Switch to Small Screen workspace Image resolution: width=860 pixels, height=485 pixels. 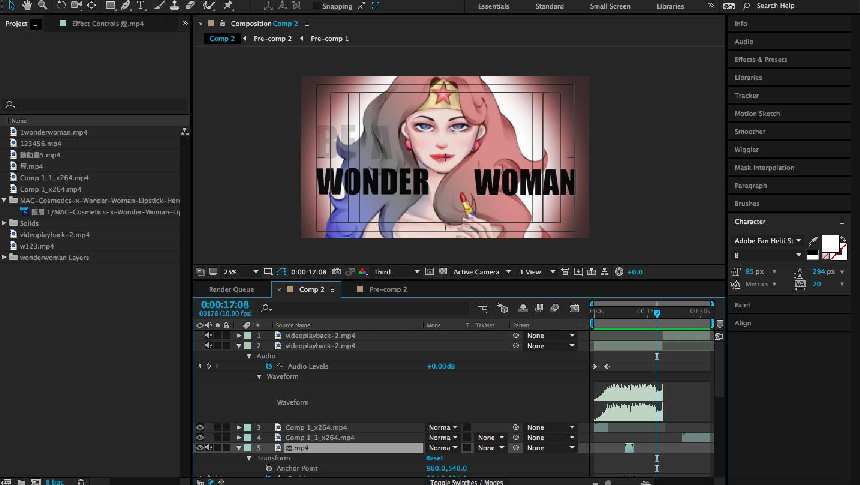(610, 6)
